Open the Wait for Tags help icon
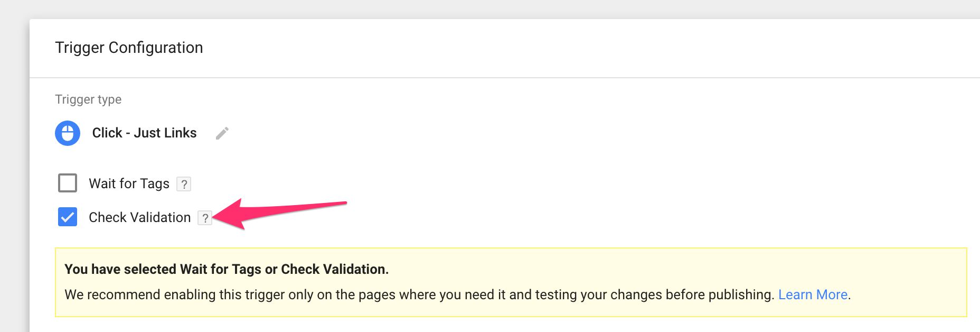 click(x=184, y=184)
